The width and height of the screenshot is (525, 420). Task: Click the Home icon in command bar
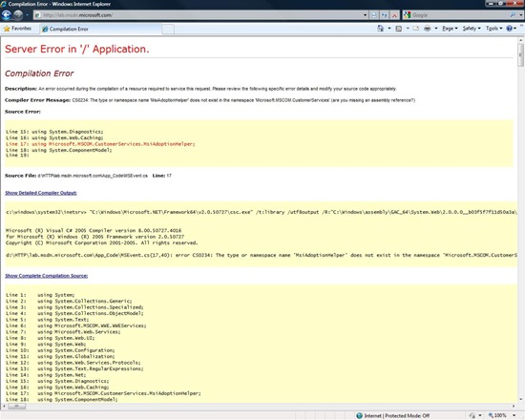coord(380,29)
